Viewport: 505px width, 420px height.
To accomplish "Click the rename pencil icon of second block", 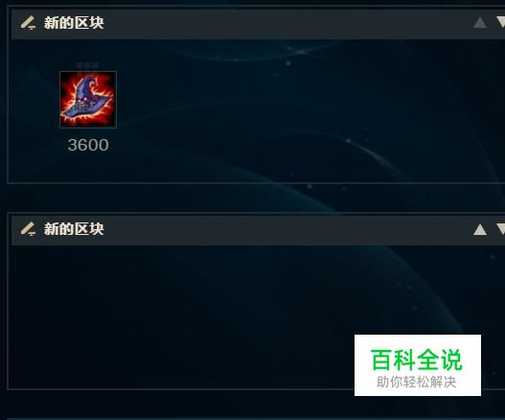I will (28, 229).
